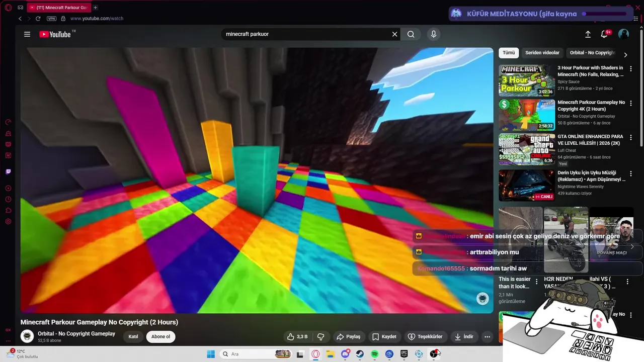Viewport: 644px width, 362px height.
Task: Select the Orbital - No Copyright chip
Action: tap(592, 53)
